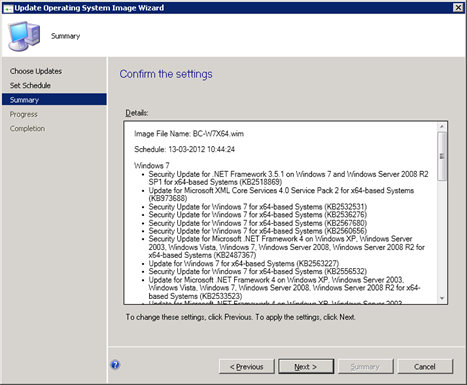The image size is (467, 385).
Task: Click the Image File Name line in details
Action: click(x=189, y=134)
